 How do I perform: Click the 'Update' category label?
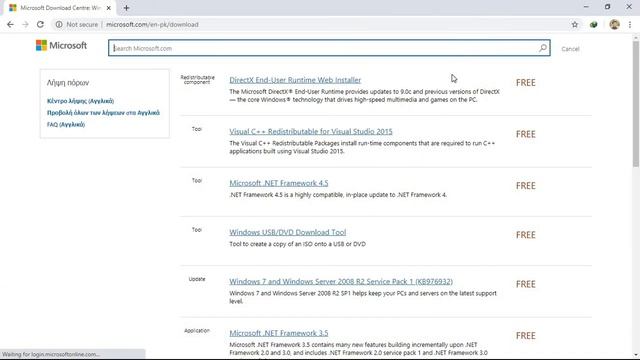click(x=197, y=279)
